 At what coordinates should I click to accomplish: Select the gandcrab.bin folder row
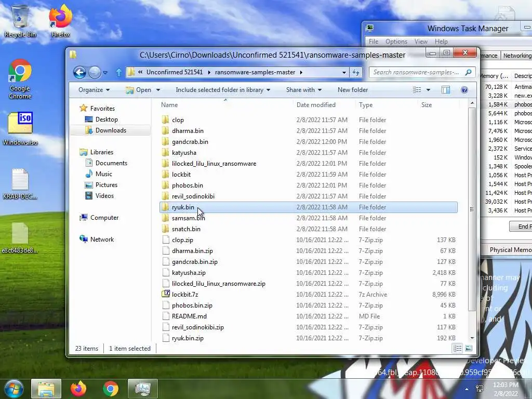point(309,141)
